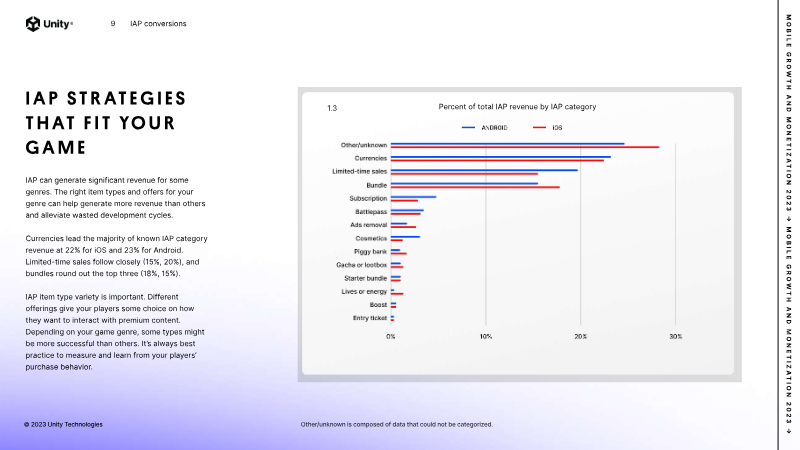Click the Subscription category label
800x450 pixels.
click(368, 198)
